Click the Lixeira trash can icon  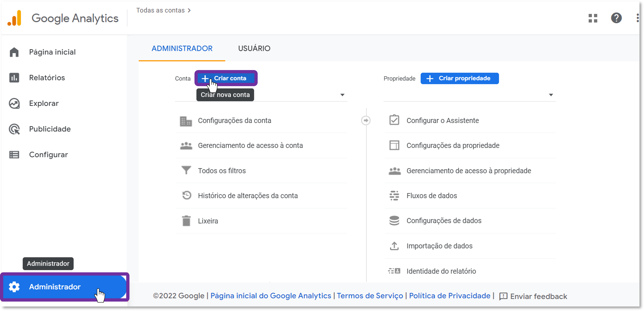tap(186, 221)
